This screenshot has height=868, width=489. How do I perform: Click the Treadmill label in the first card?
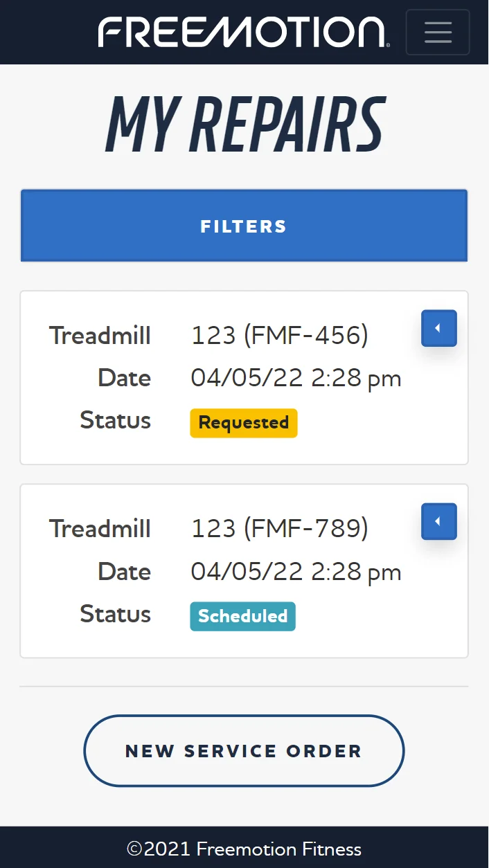[x=100, y=336]
